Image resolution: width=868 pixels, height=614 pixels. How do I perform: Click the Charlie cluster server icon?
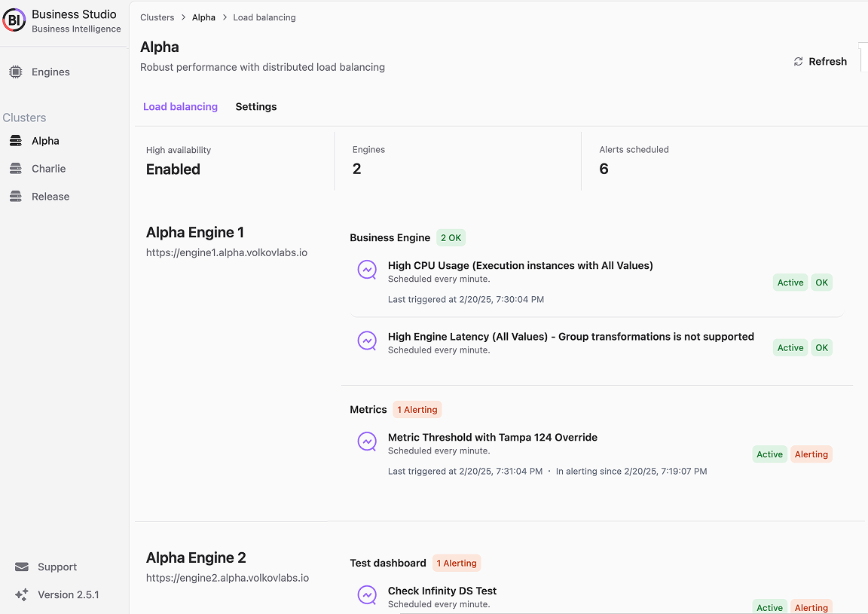[x=16, y=169]
